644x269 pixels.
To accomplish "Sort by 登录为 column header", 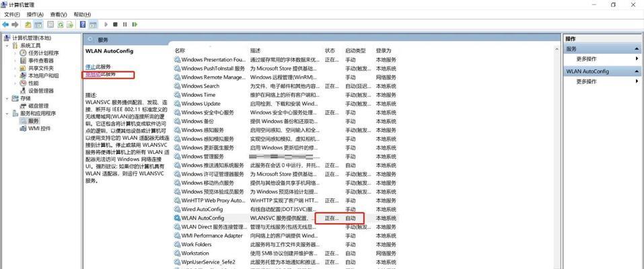I will pyautogui.click(x=384, y=50).
